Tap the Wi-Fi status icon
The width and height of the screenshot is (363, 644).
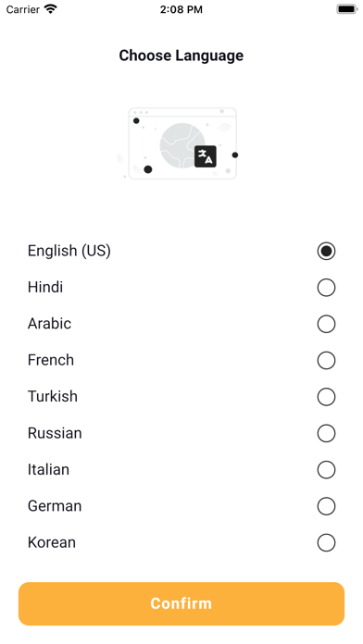point(51,9)
